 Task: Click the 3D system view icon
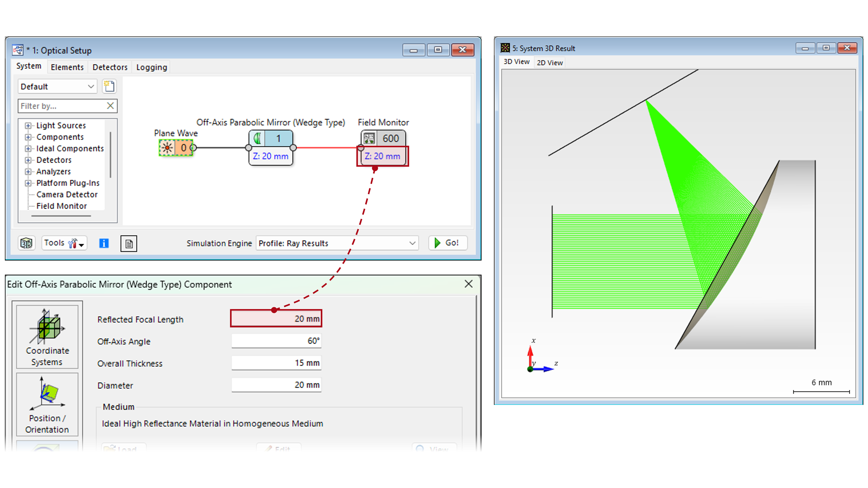[26, 243]
